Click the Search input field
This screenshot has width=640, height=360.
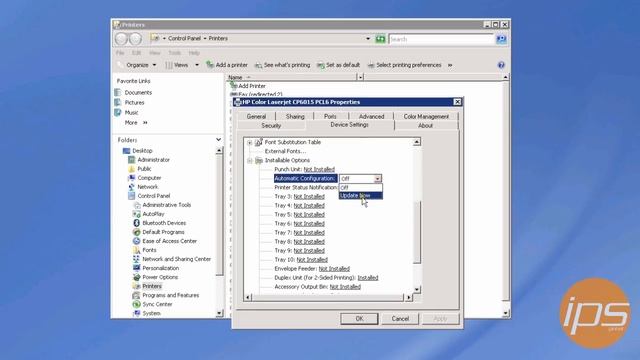pos(441,39)
